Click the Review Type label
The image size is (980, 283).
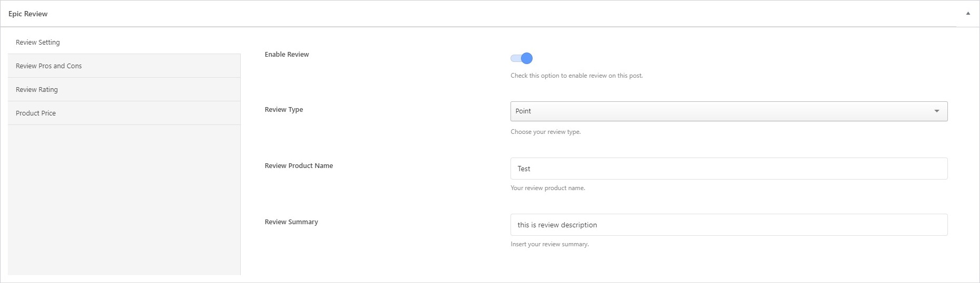pyautogui.click(x=284, y=109)
